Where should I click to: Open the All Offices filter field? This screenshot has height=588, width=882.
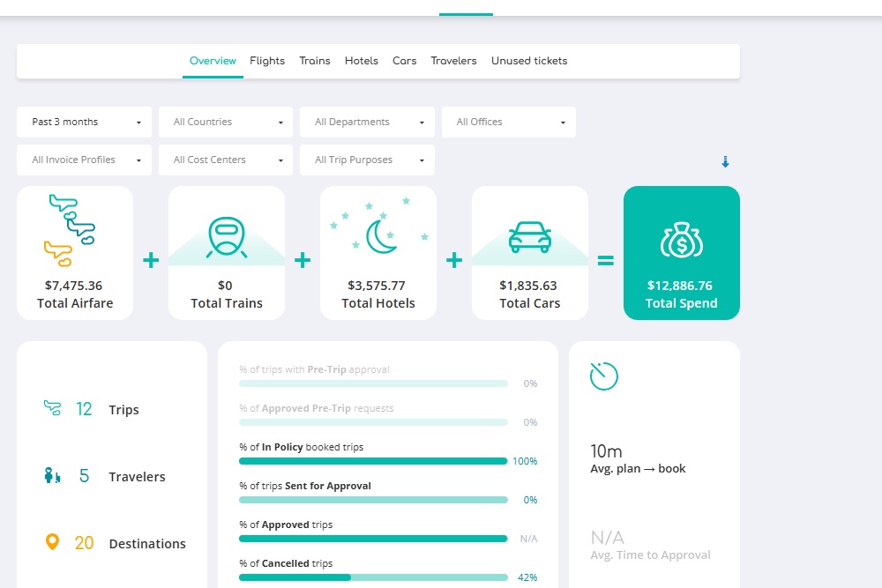tap(508, 122)
